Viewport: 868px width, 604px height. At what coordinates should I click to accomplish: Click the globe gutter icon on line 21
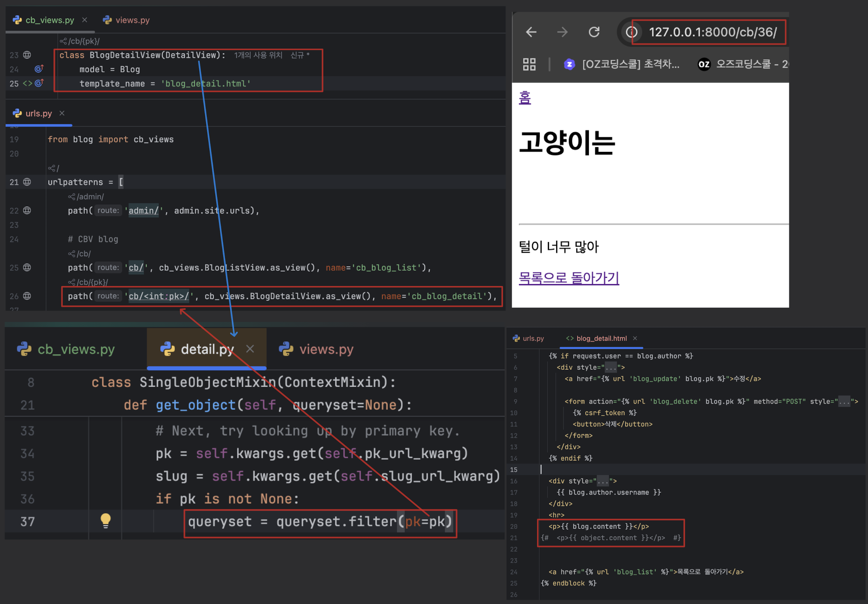[x=27, y=182]
